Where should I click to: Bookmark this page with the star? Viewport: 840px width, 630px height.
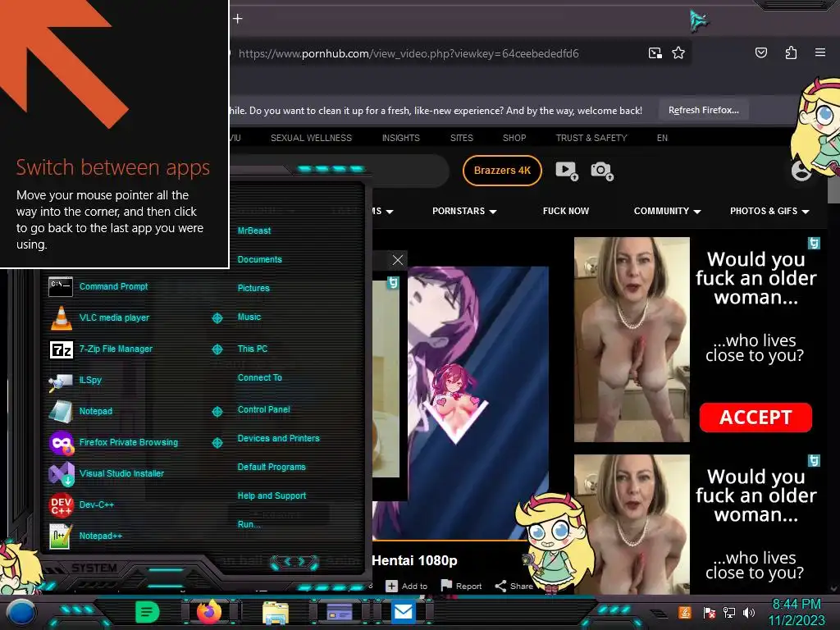(x=678, y=53)
